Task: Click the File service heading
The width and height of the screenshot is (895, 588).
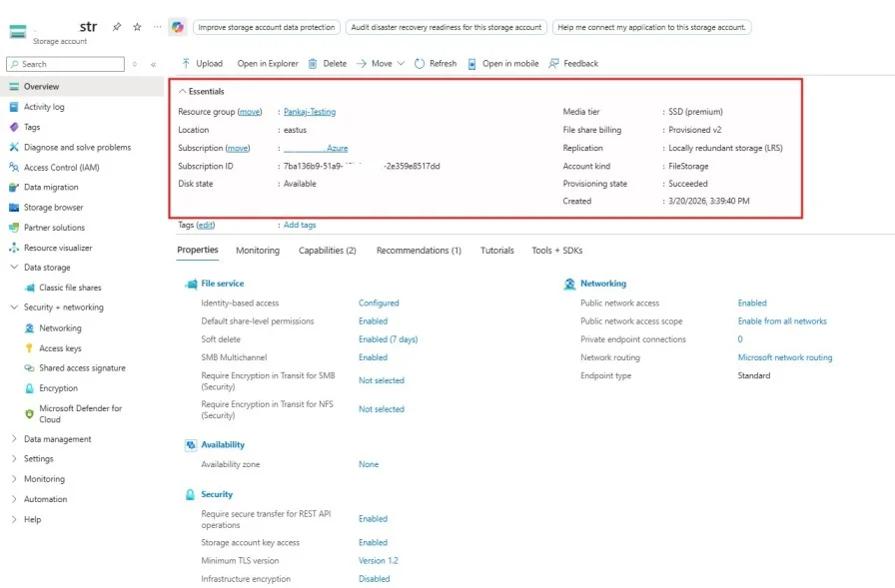Action: pos(222,284)
